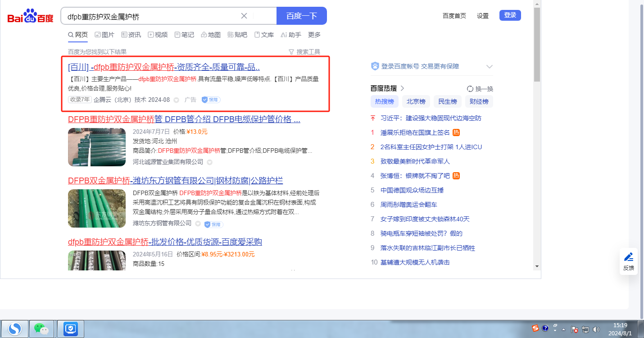
Task: Switch to the 贴吧 tab
Action: (237, 35)
